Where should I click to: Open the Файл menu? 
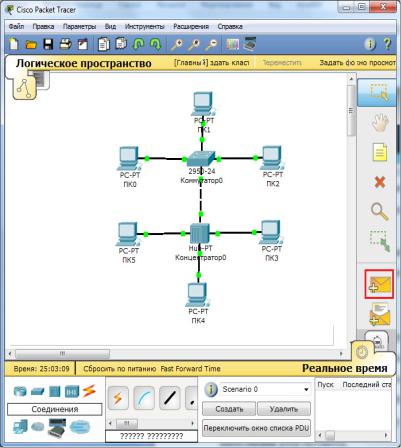coord(16,26)
